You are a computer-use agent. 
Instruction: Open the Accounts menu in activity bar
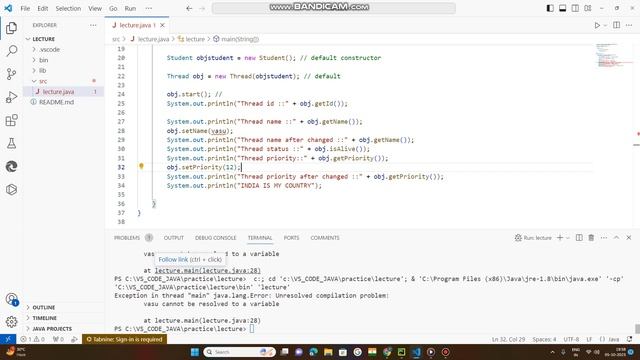11,299
